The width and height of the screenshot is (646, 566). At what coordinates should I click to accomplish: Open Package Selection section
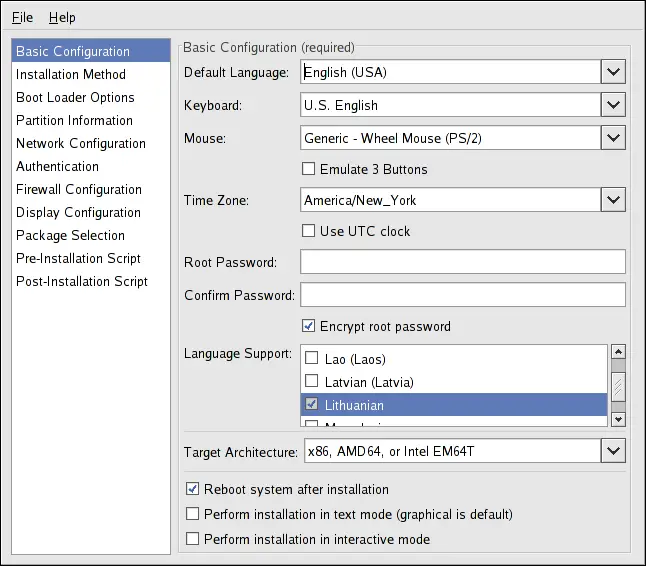[x=70, y=235]
